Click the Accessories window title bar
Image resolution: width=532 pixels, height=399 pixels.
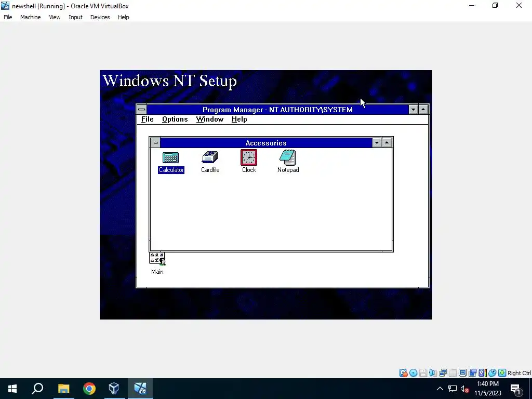(266, 143)
